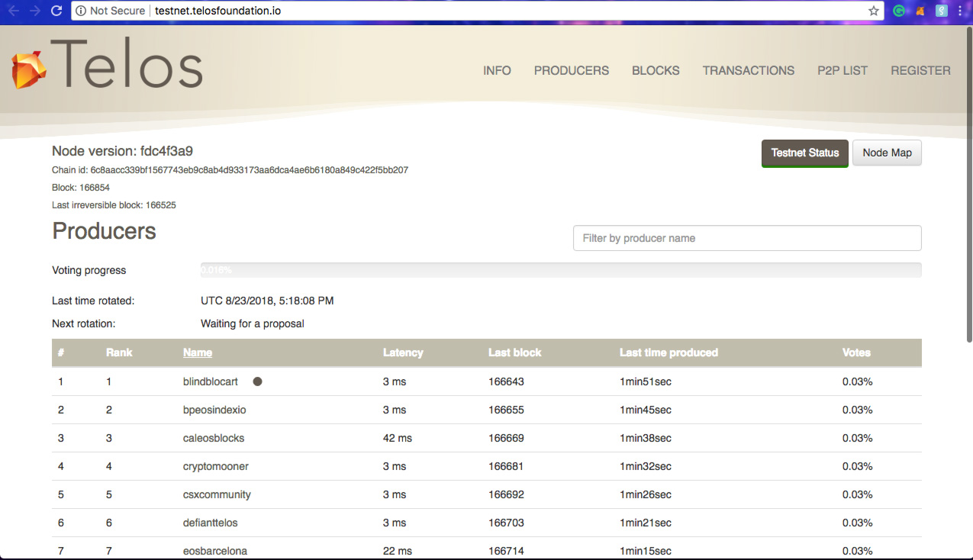Select producer bpeosindexio
This screenshot has width=973, height=560.
point(214,410)
